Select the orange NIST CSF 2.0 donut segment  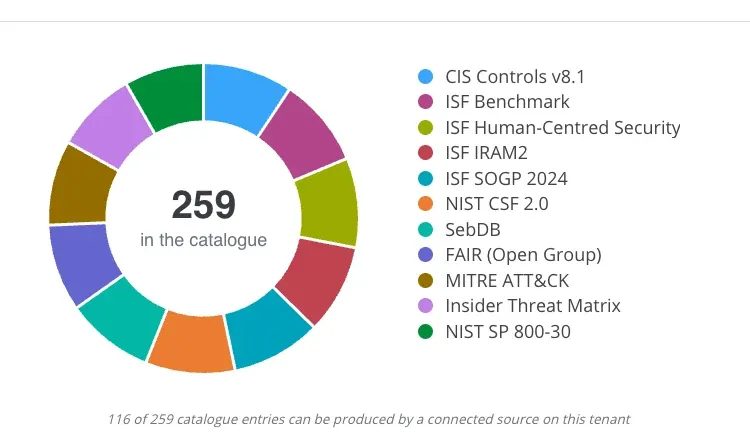[191, 342]
